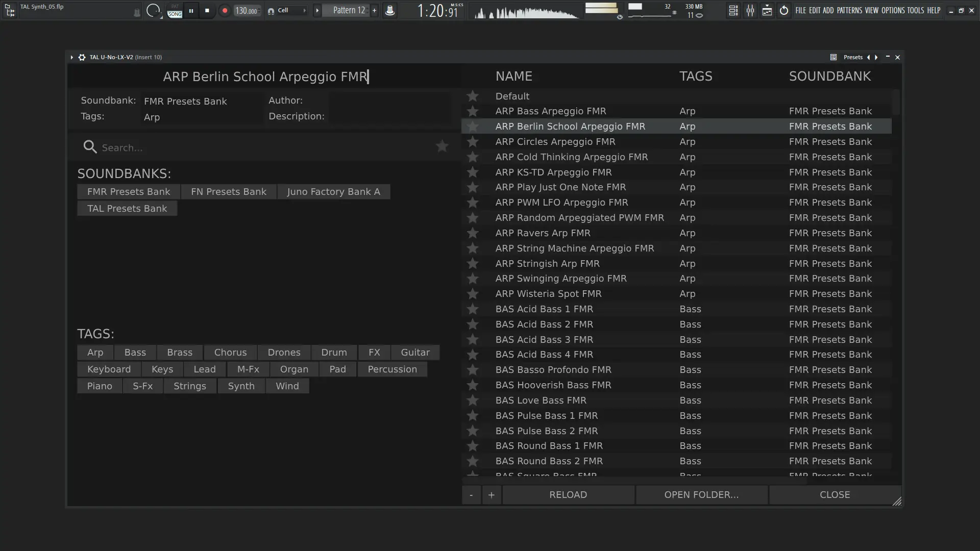Screen dimensions: 980x551
Task: Pause playback with the pause button
Action: 191,10
